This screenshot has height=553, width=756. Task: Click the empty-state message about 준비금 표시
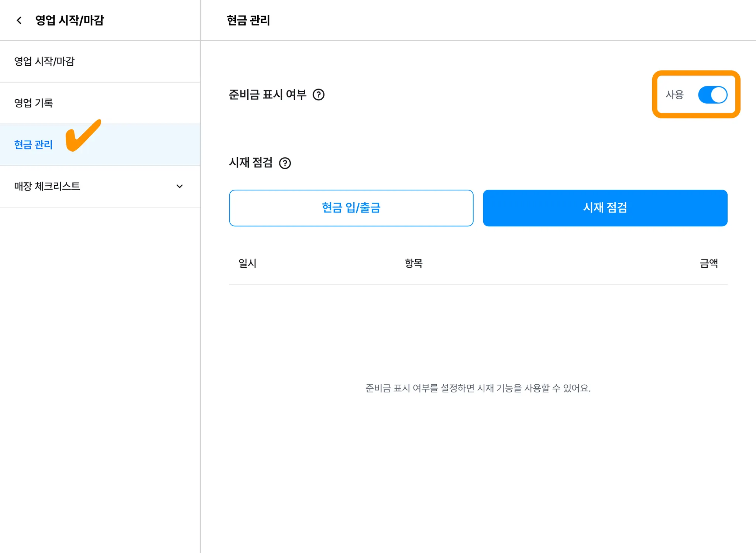point(478,388)
